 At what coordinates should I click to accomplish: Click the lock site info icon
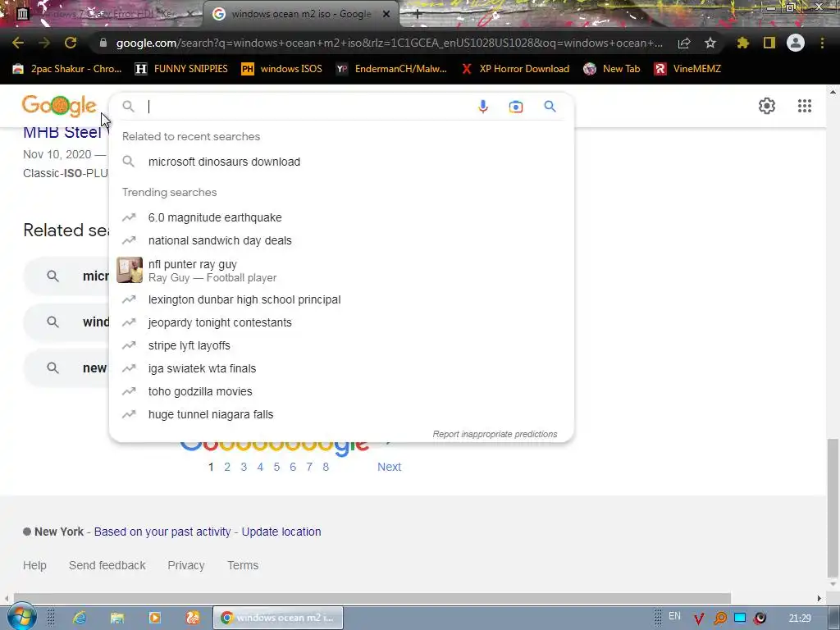[x=103, y=43]
